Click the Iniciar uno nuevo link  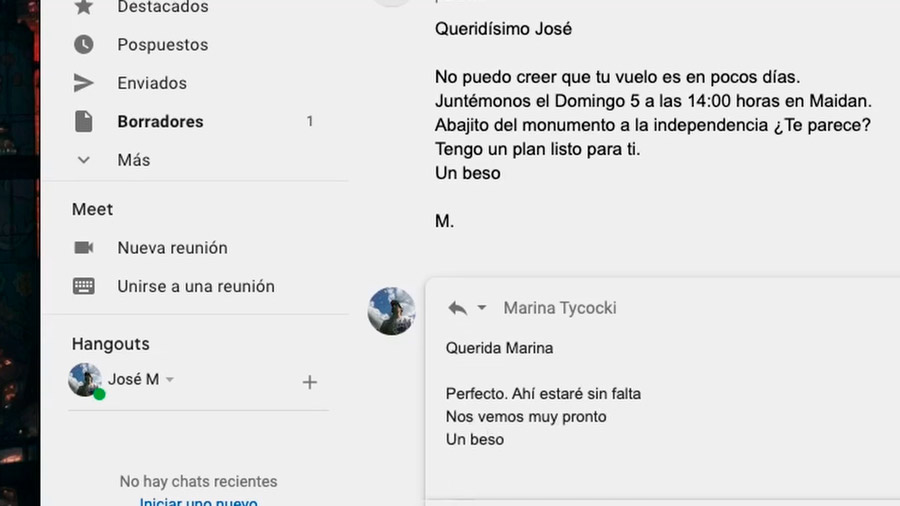coord(199,501)
